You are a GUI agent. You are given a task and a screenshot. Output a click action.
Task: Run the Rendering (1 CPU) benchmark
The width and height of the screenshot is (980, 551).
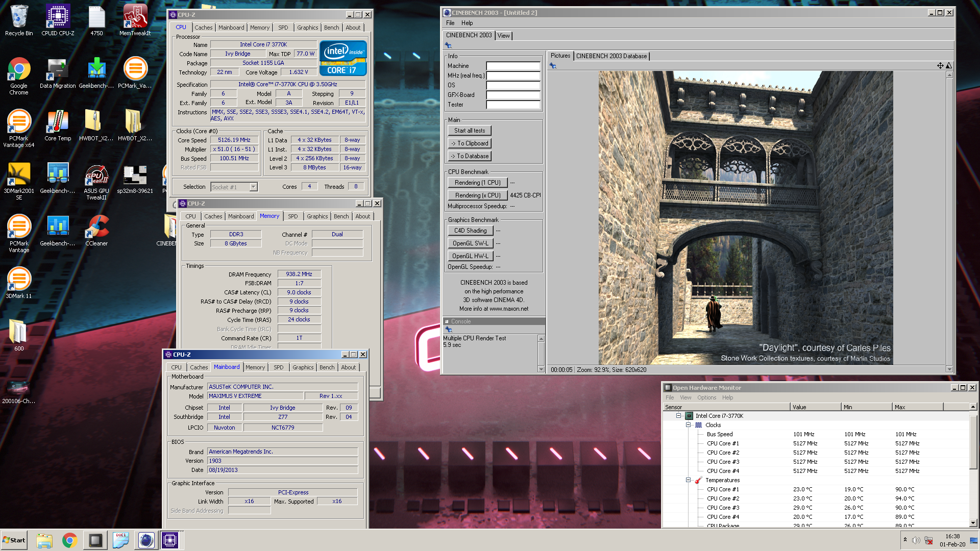(x=478, y=183)
